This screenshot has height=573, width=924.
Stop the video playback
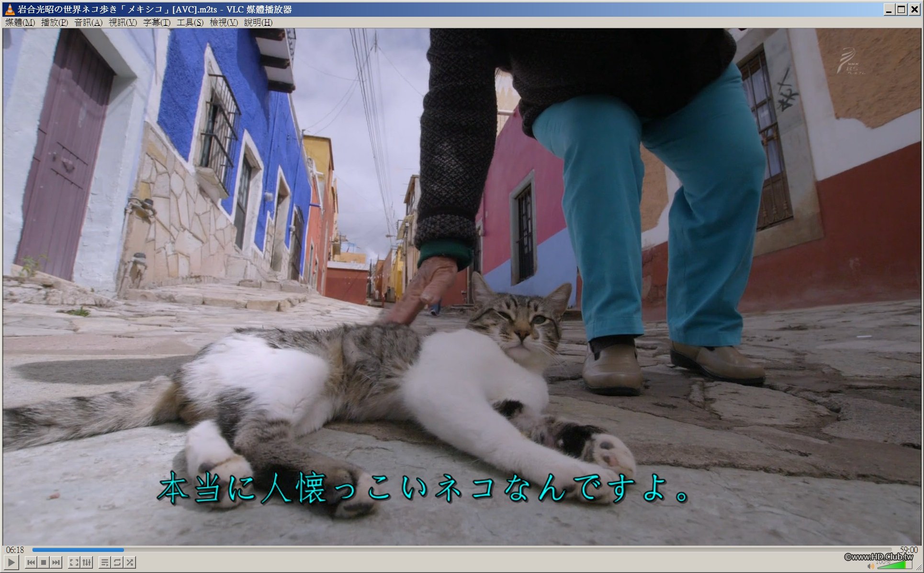point(44,562)
